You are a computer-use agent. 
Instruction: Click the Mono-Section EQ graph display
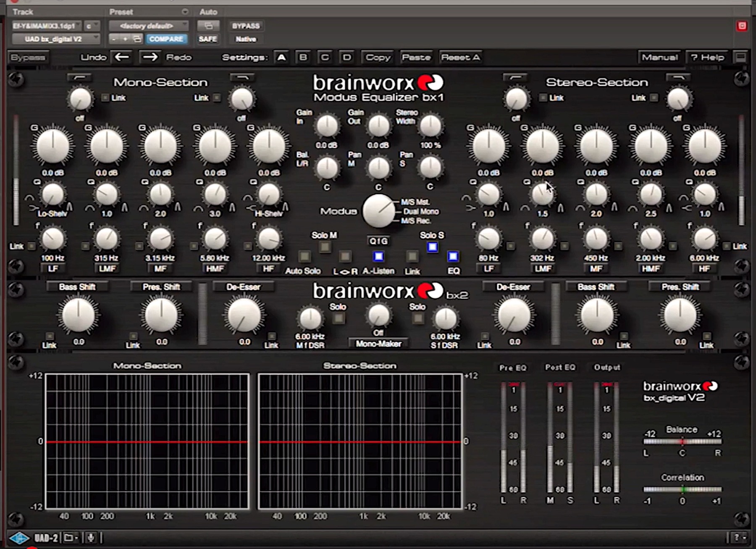pyautogui.click(x=147, y=441)
